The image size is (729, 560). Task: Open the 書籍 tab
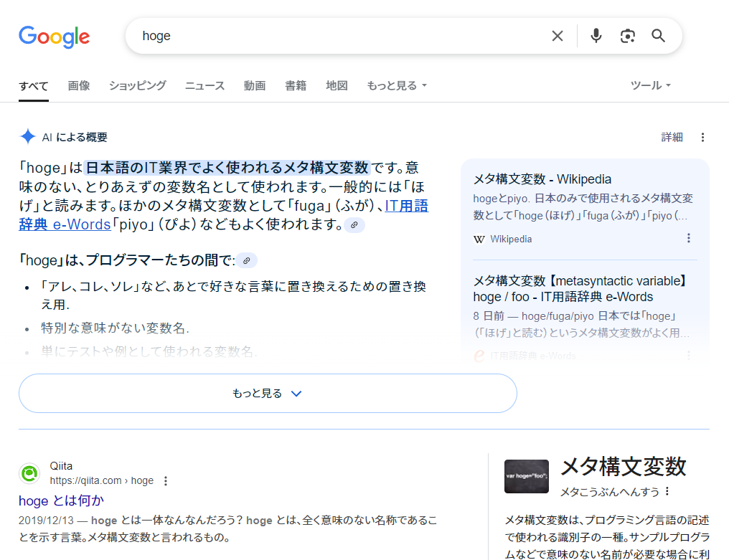pyautogui.click(x=296, y=85)
